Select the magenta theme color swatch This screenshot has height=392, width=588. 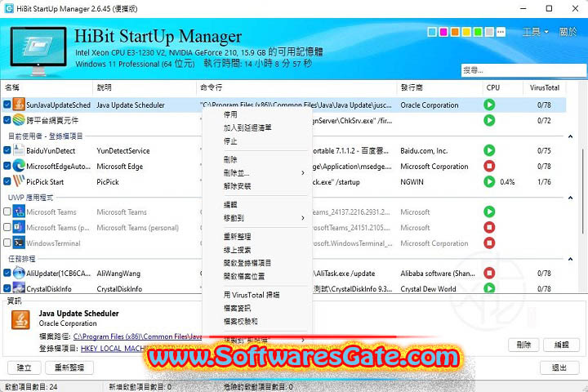tap(443, 32)
